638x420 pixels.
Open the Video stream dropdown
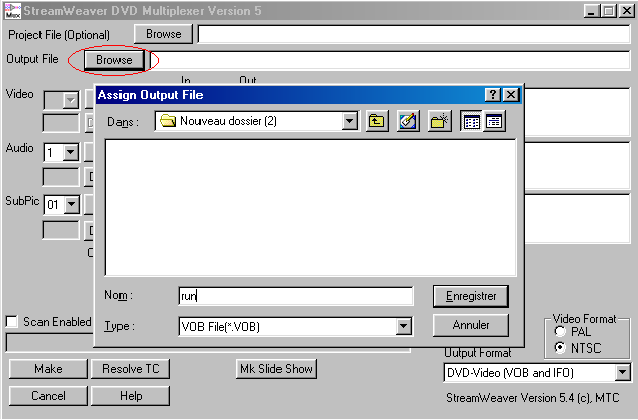click(70, 100)
